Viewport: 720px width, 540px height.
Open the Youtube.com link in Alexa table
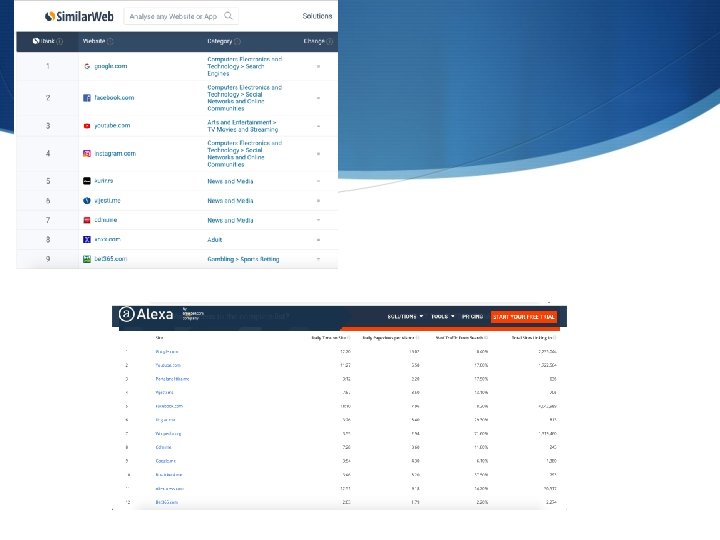point(168,366)
